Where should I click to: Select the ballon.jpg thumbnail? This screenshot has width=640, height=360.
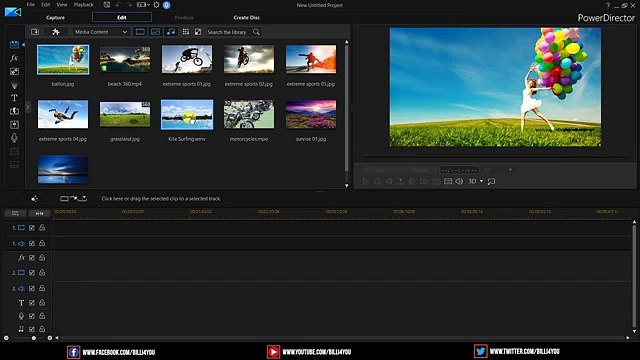pos(63,60)
